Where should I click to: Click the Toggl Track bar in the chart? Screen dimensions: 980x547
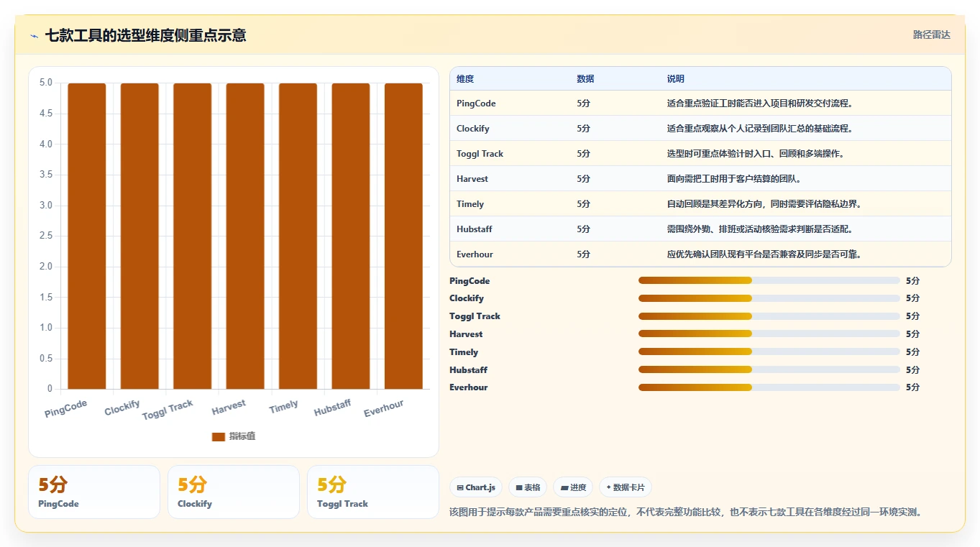coord(193,236)
